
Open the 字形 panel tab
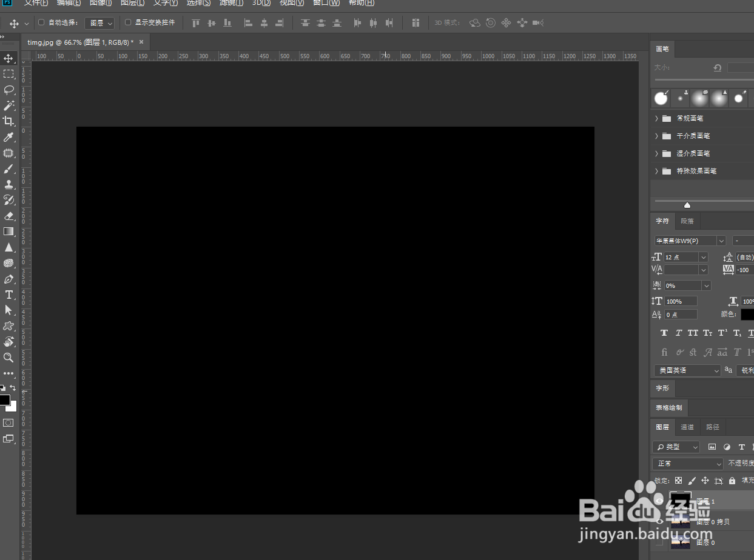(662, 388)
